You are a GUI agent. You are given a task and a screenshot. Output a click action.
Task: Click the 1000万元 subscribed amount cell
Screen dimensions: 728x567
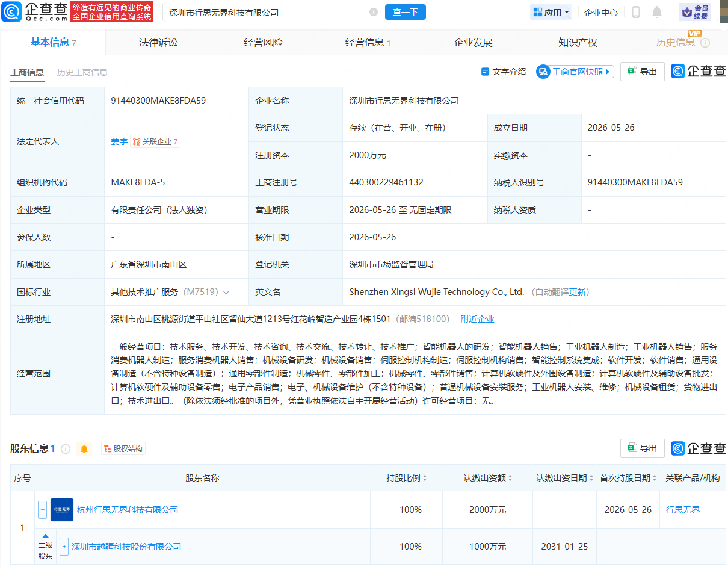488,547
